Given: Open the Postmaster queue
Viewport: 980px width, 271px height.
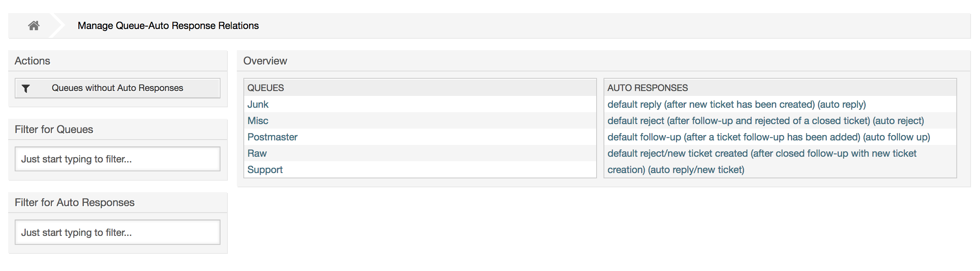Looking at the screenshot, I should (x=272, y=137).
